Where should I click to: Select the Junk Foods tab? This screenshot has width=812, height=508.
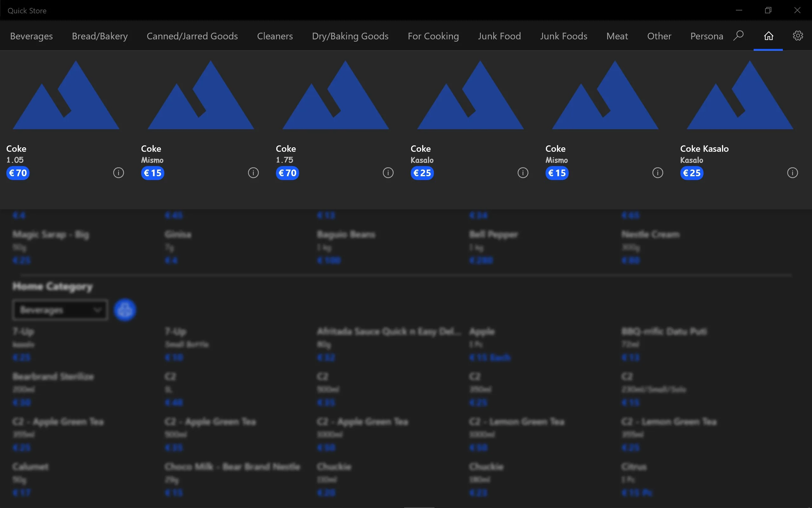coord(564,36)
